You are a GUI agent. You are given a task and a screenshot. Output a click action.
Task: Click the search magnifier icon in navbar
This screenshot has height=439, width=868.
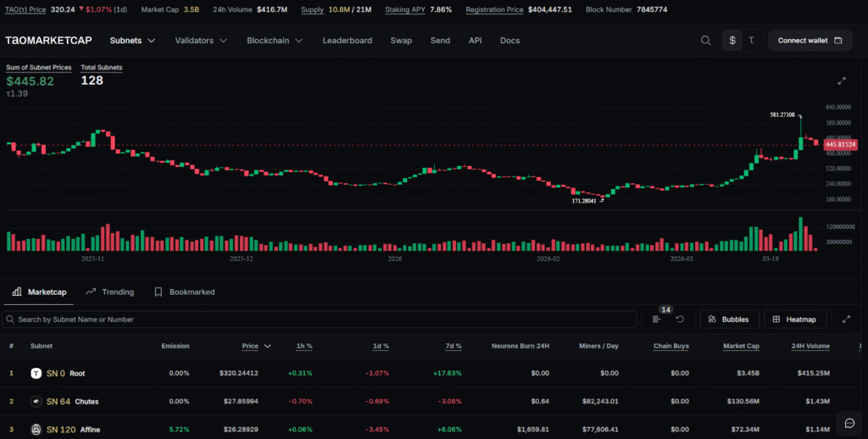click(705, 41)
